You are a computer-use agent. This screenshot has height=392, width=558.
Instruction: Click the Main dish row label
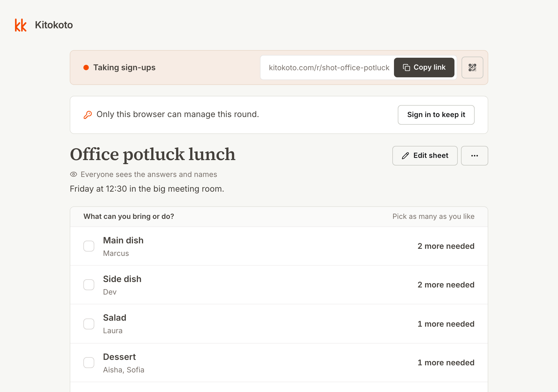coord(123,240)
